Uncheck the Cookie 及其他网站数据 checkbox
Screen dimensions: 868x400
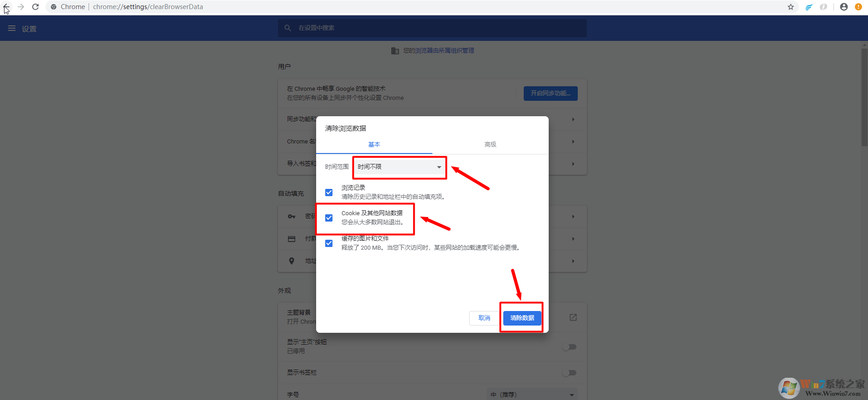pyautogui.click(x=329, y=218)
